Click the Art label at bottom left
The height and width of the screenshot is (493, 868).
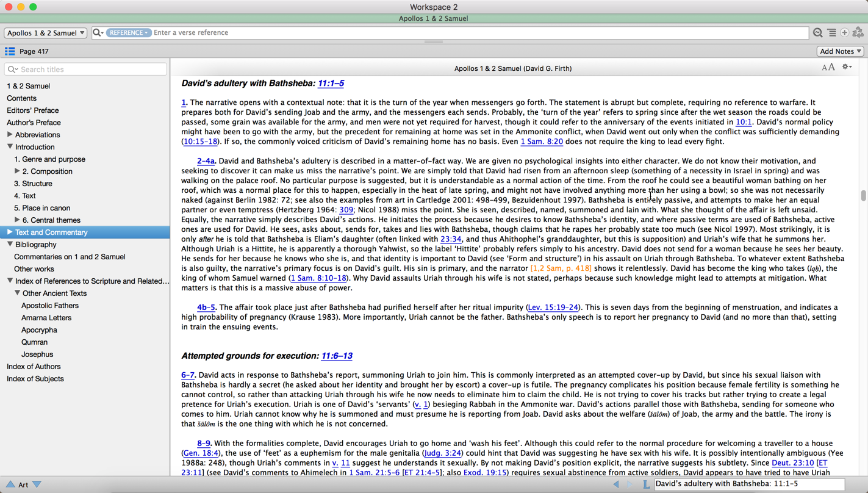point(23,485)
